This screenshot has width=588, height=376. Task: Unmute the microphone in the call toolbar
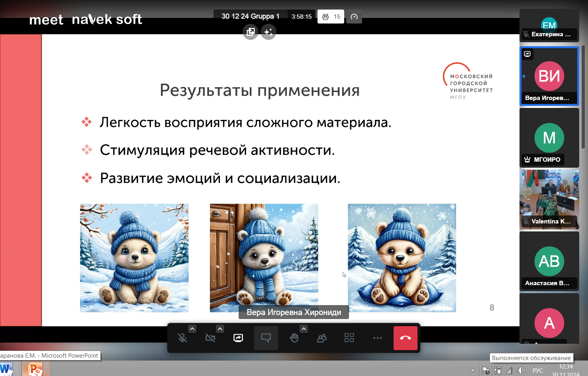coord(182,338)
